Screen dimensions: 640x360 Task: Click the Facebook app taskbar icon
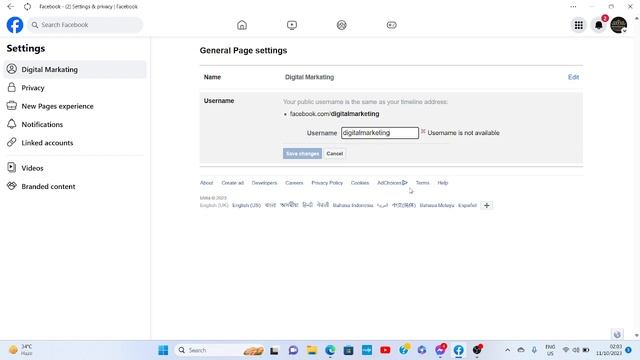pos(459,350)
